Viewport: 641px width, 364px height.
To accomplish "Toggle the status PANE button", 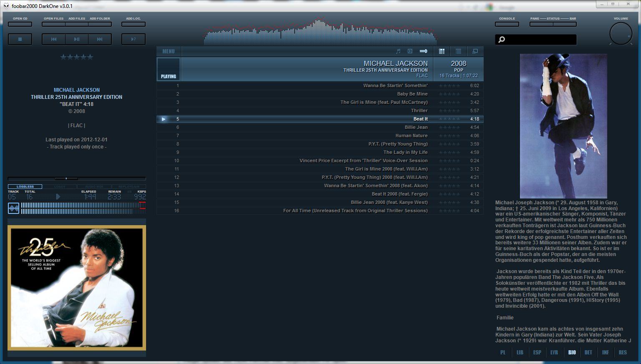I will [x=541, y=24].
